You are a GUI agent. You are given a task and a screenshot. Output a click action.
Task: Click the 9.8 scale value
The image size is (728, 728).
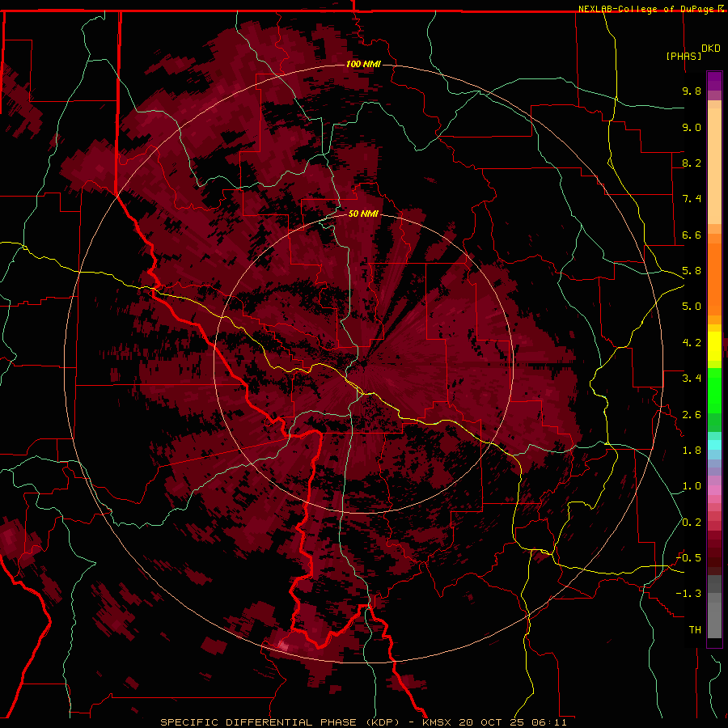coord(692,91)
